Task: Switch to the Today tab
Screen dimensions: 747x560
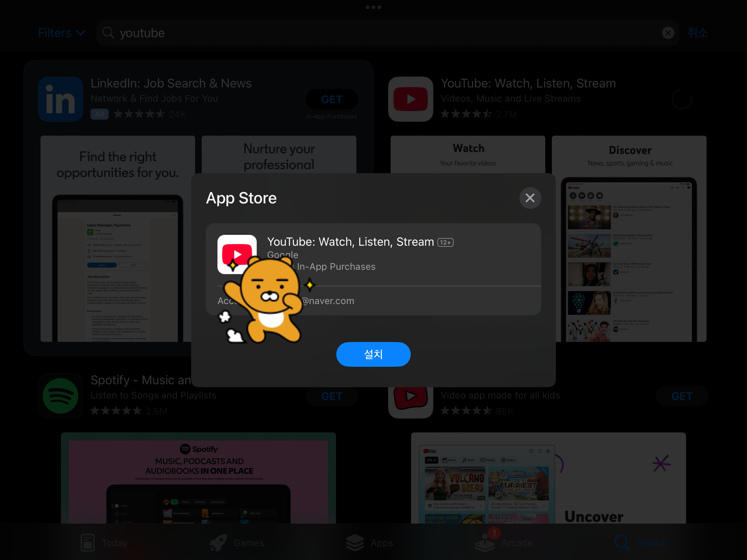Action: coord(104,543)
